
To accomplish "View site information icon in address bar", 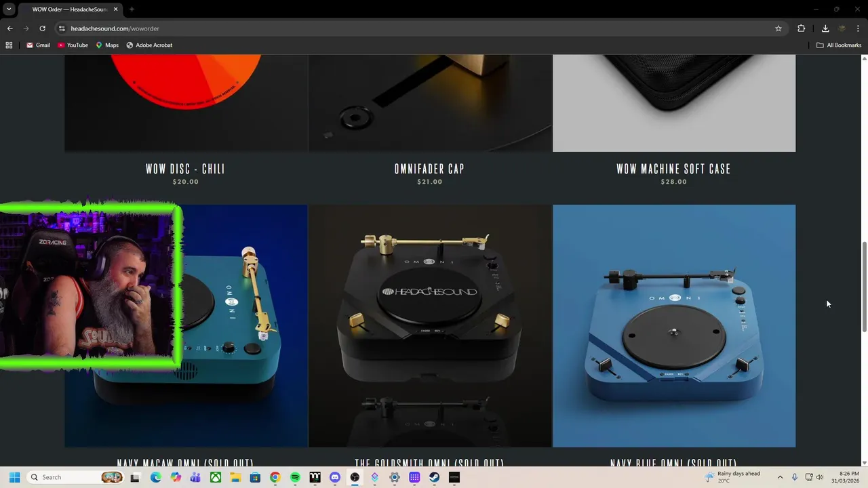I will click(62, 28).
